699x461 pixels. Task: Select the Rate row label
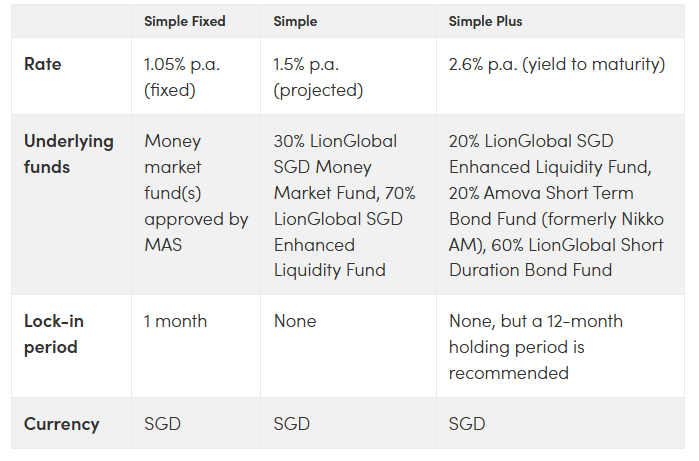pos(42,64)
